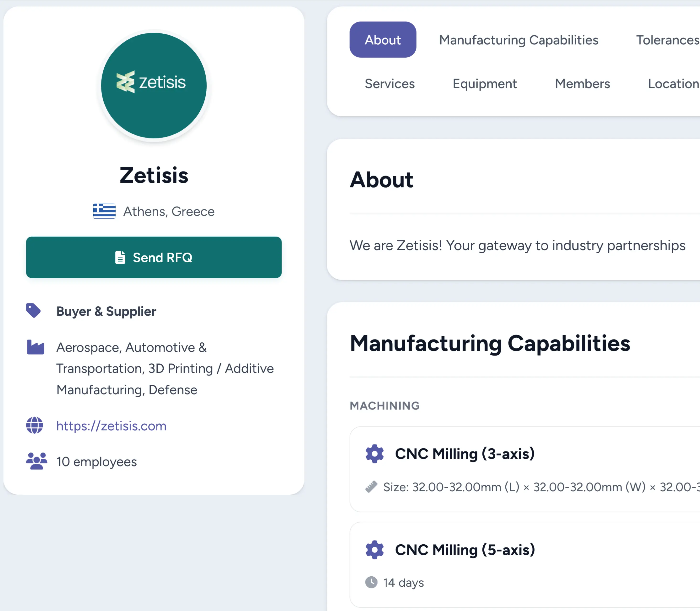Viewport: 700px width, 611px height.
Task: Switch to the Equipment tab
Action: [485, 84]
